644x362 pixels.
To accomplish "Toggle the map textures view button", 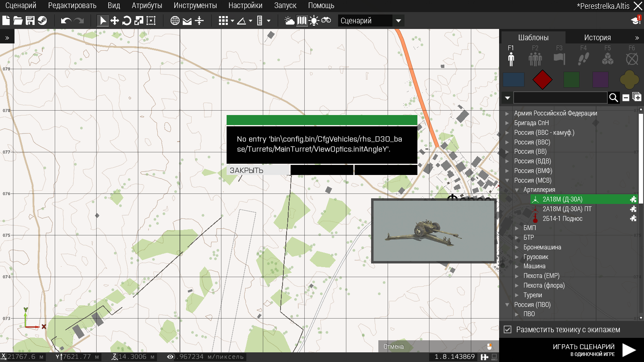I will (x=301, y=21).
